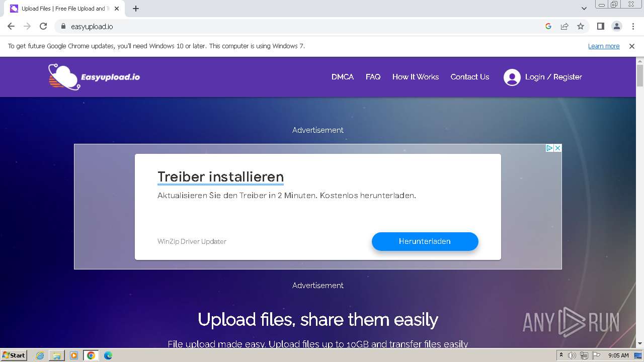Click the padlock site info icon

(63, 26)
